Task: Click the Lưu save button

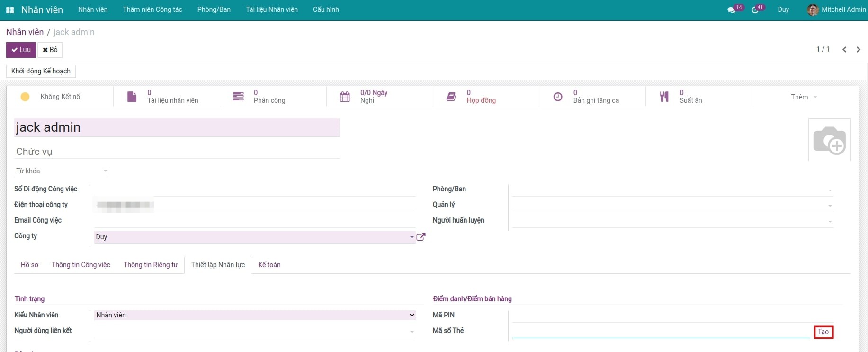Action: [21, 50]
